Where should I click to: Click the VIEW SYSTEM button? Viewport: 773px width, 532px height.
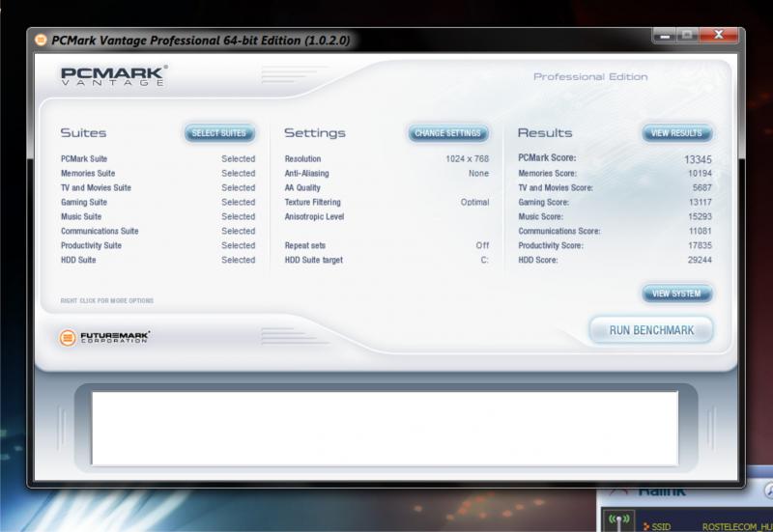click(x=676, y=294)
